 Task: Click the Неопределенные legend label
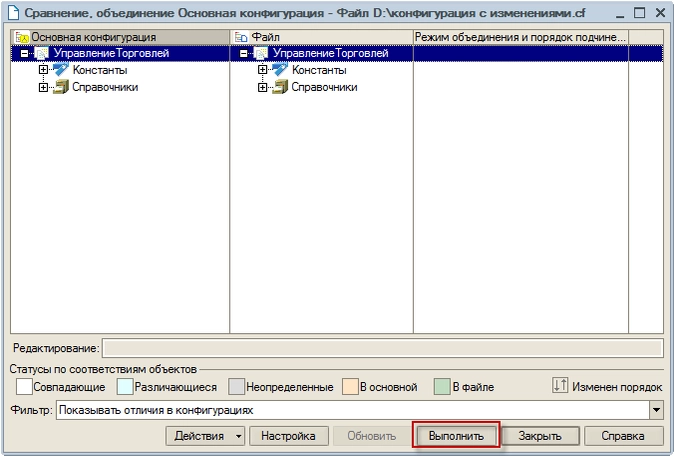point(289,387)
